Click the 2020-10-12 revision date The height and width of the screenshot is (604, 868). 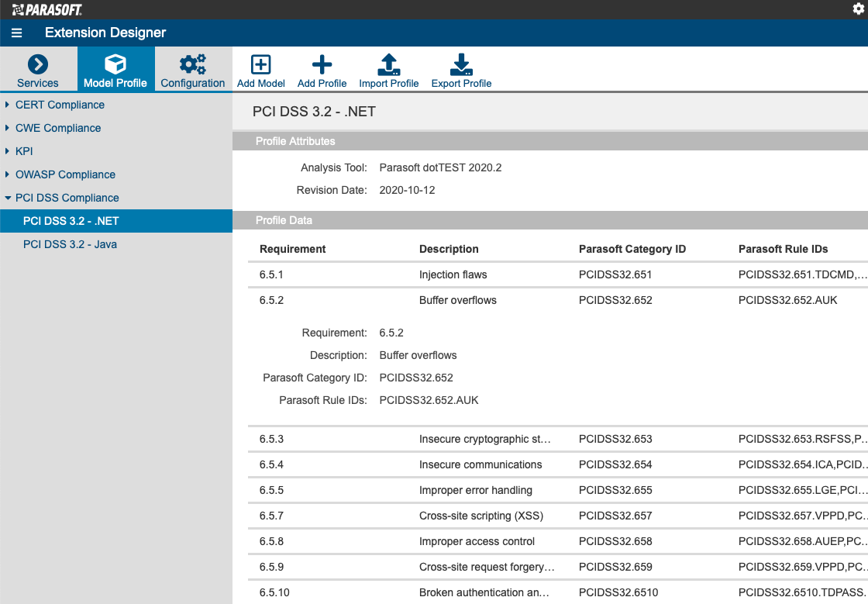[x=407, y=190]
